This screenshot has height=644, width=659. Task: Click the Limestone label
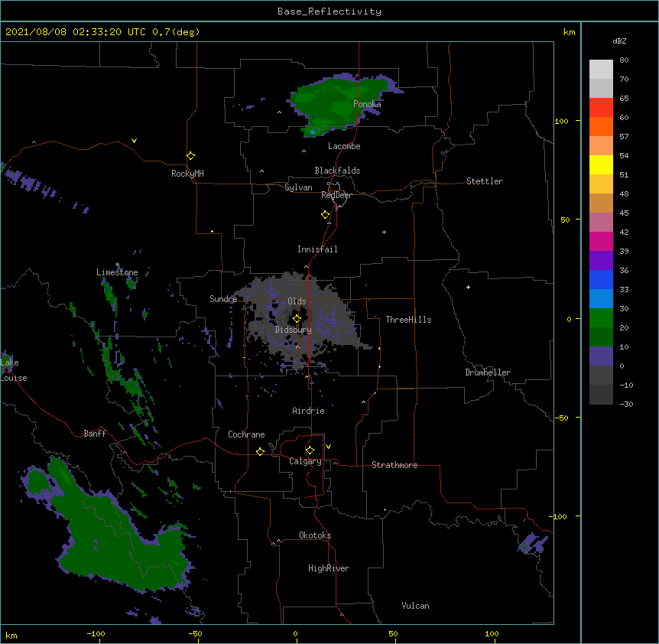point(117,272)
